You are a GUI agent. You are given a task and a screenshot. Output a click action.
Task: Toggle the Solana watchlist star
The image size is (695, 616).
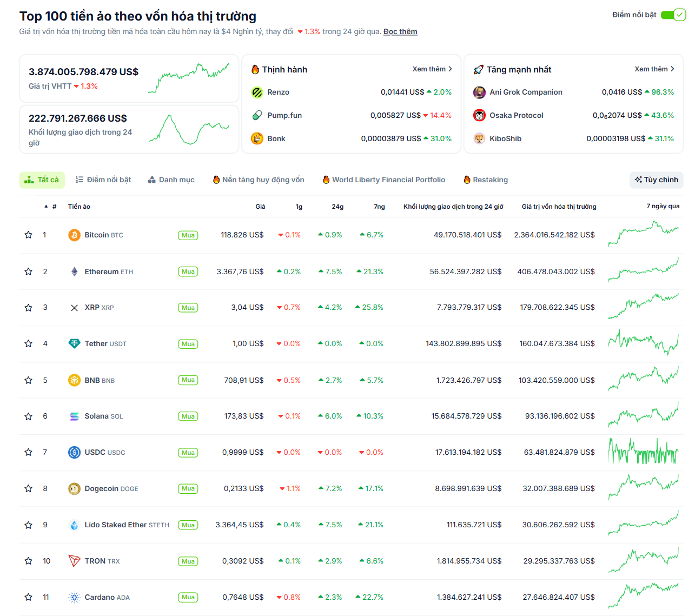tap(28, 416)
